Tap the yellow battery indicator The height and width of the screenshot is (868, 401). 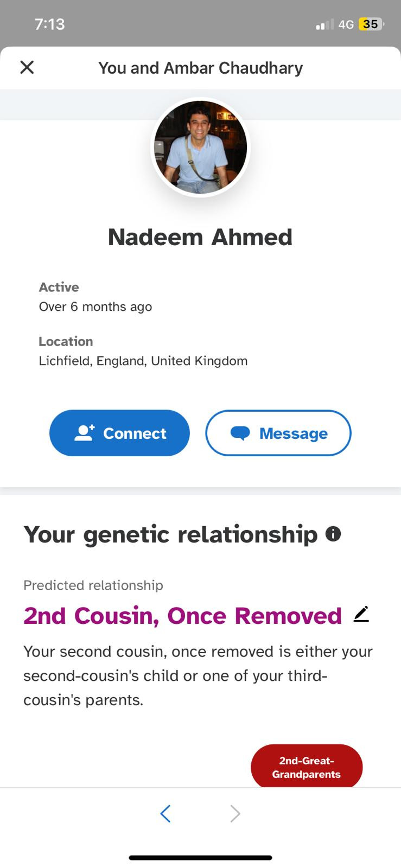pos(371,24)
